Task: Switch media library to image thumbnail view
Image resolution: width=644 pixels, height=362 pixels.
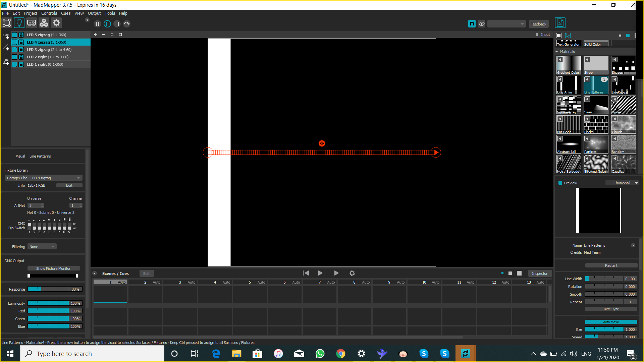Action: coord(568,36)
